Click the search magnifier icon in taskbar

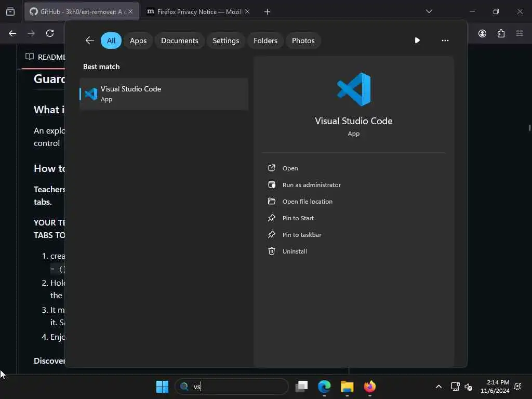(x=184, y=387)
